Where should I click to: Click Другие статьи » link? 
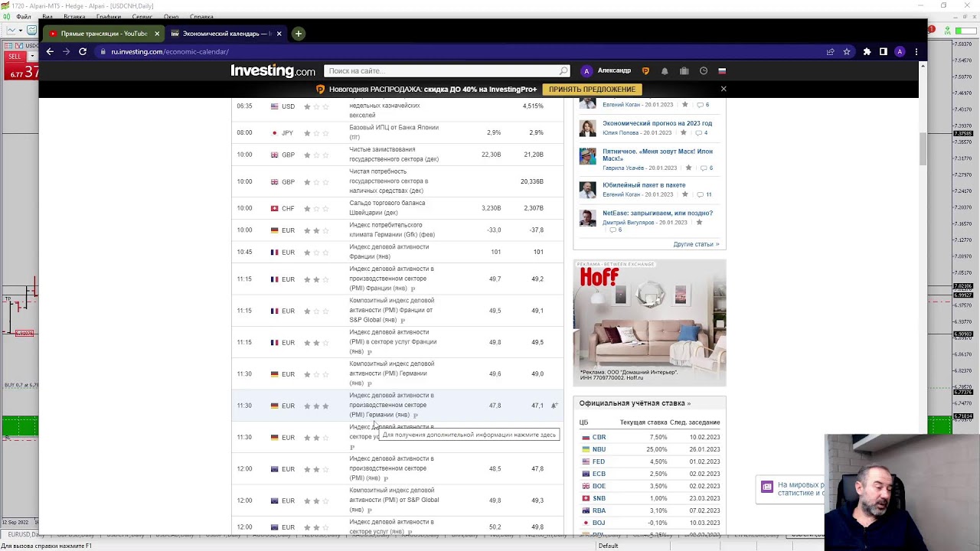[x=696, y=244]
